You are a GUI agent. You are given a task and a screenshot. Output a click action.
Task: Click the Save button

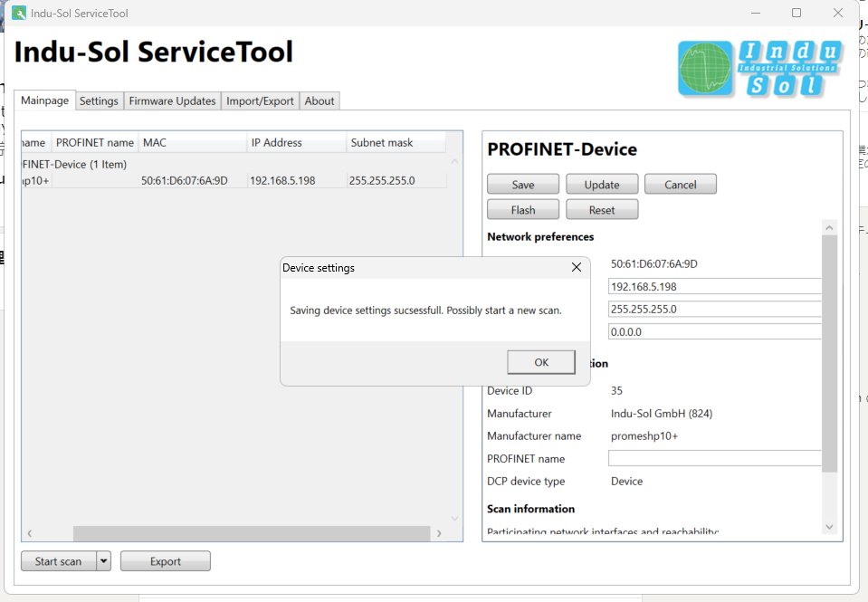pos(523,185)
